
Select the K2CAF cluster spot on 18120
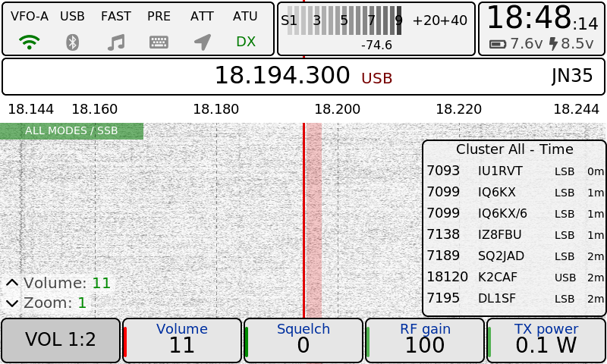515,278
